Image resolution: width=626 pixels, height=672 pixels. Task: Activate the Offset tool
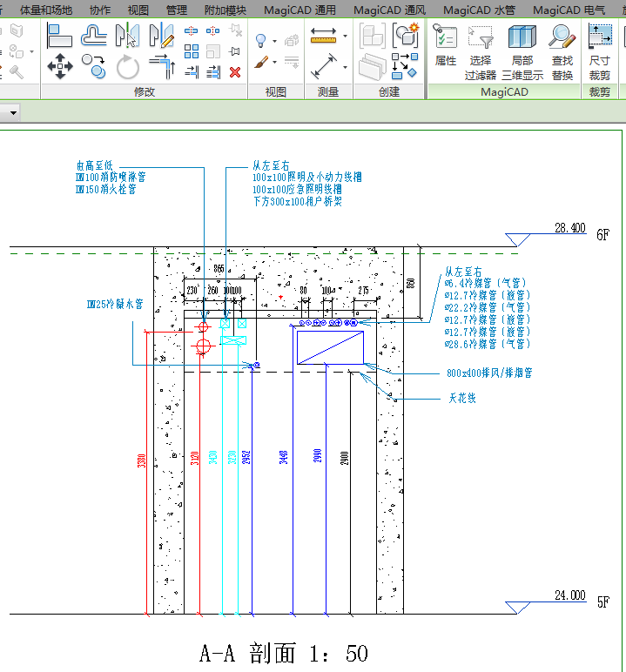tap(94, 37)
